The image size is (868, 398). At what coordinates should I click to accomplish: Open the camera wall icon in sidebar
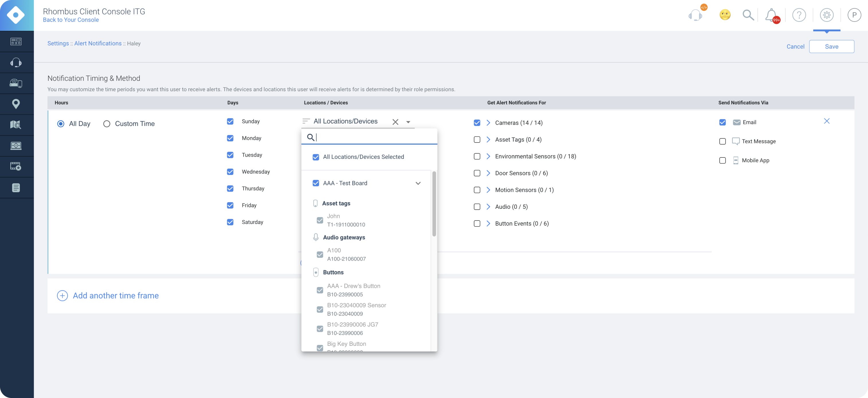[x=16, y=146]
